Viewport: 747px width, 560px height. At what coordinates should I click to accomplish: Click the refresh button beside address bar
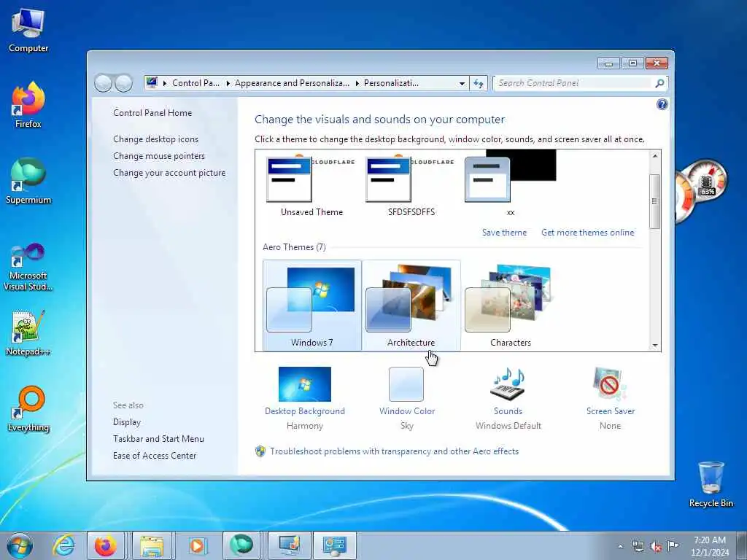479,83
